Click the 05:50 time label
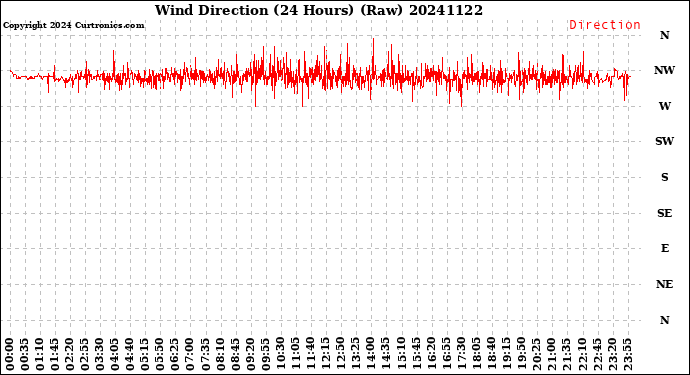The image size is (690, 375). click(x=161, y=355)
